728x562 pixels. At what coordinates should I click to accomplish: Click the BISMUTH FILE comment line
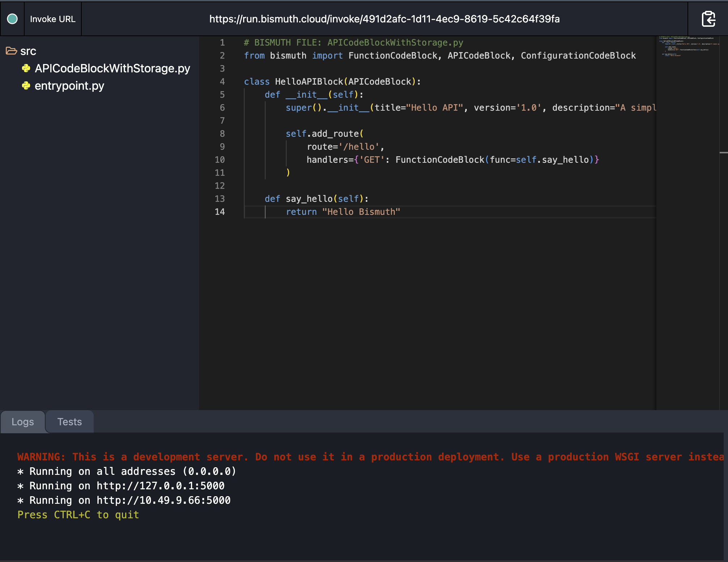[x=354, y=43]
